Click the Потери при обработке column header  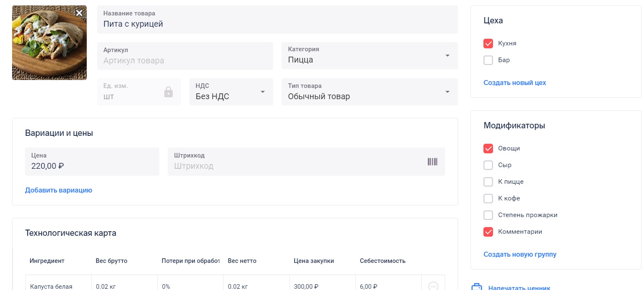pyautogui.click(x=191, y=261)
